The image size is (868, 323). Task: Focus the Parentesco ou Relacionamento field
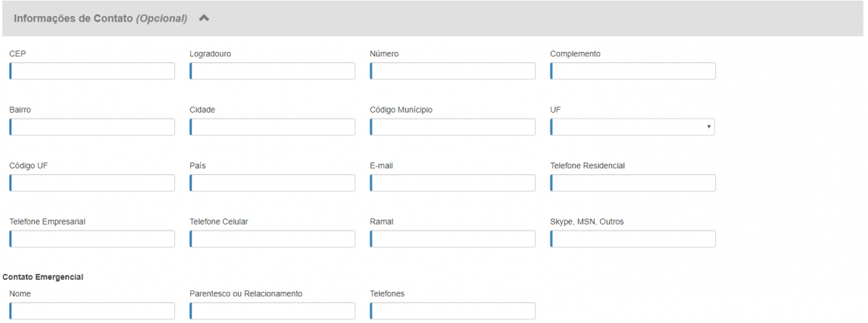point(273,311)
